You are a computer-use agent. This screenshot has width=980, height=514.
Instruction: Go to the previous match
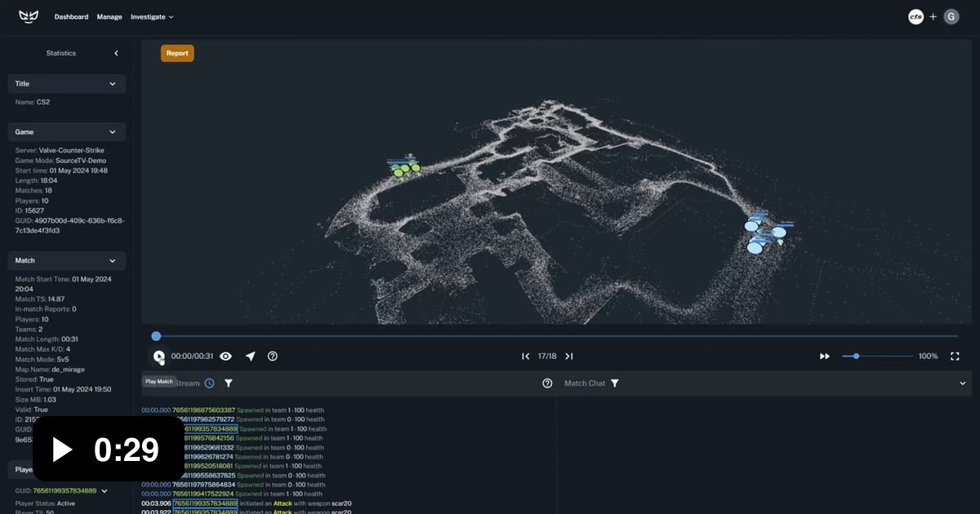526,357
